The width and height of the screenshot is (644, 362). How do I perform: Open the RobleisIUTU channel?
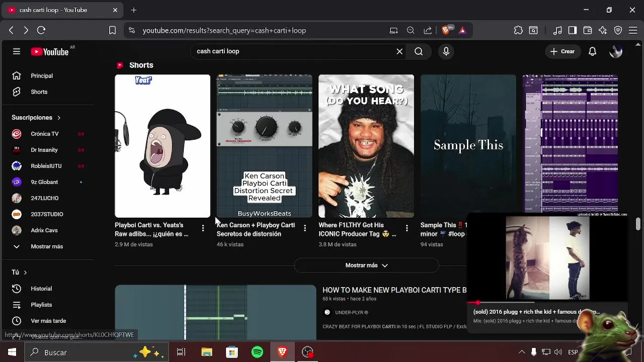click(x=47, y=166)
